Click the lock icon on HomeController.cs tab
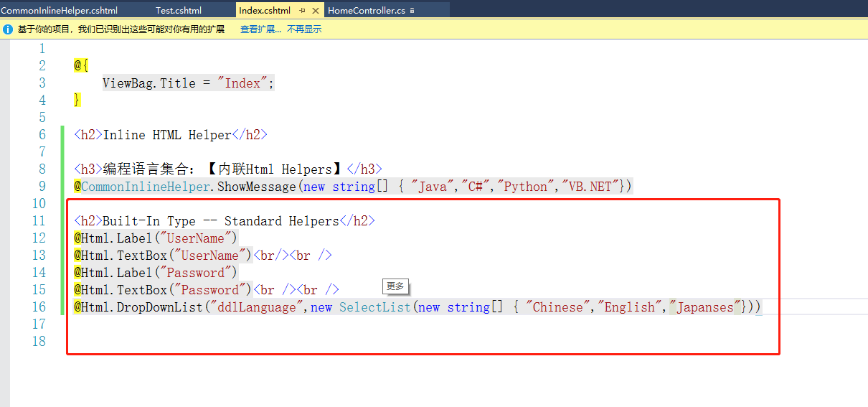This screenshot has width=868, height=407. coord(412,11)
